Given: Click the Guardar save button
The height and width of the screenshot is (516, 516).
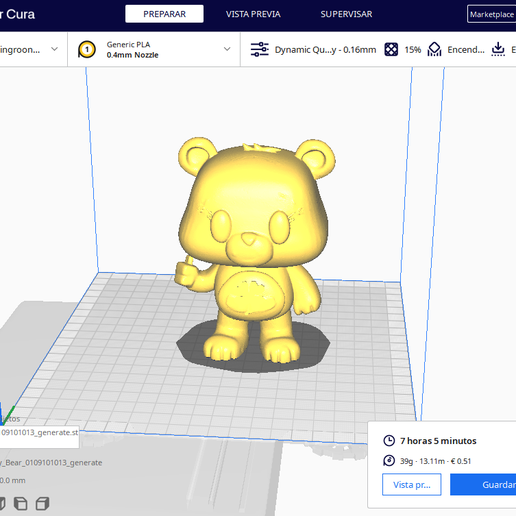Looking at the screenshot, I should coord(483,485).
